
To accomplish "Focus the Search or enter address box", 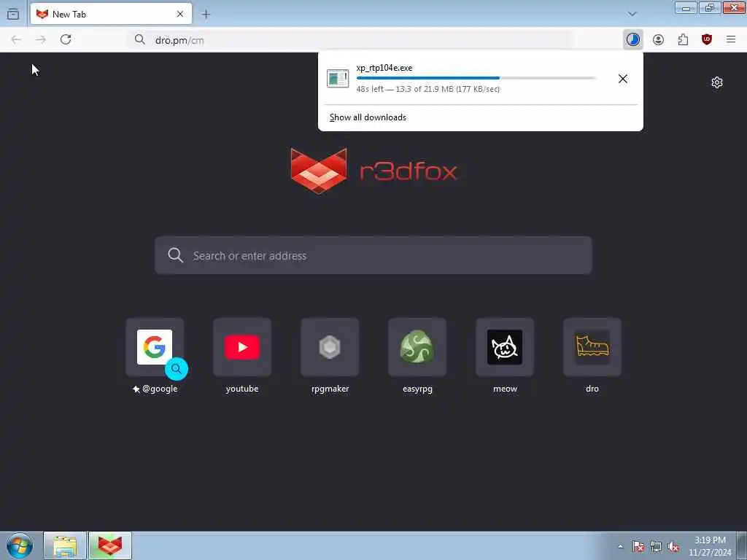I will click(x=373, y=256).
